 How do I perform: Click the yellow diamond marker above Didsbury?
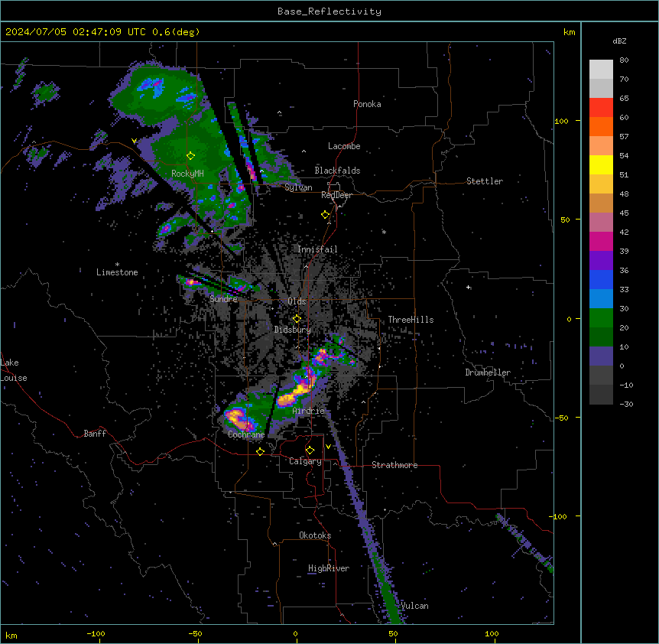(x=297, y=318)
